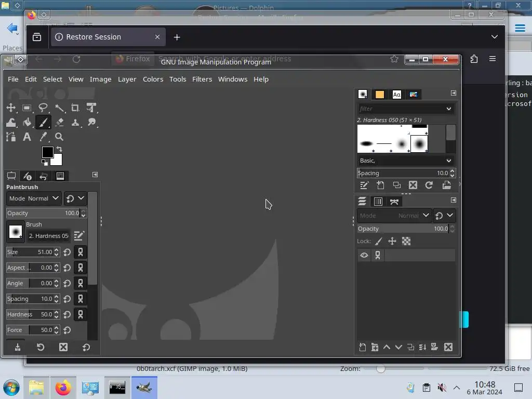This screenshot has width=532, height=399.
Task: Open the Basic brush tag dropdown
Action: (406, 161)
